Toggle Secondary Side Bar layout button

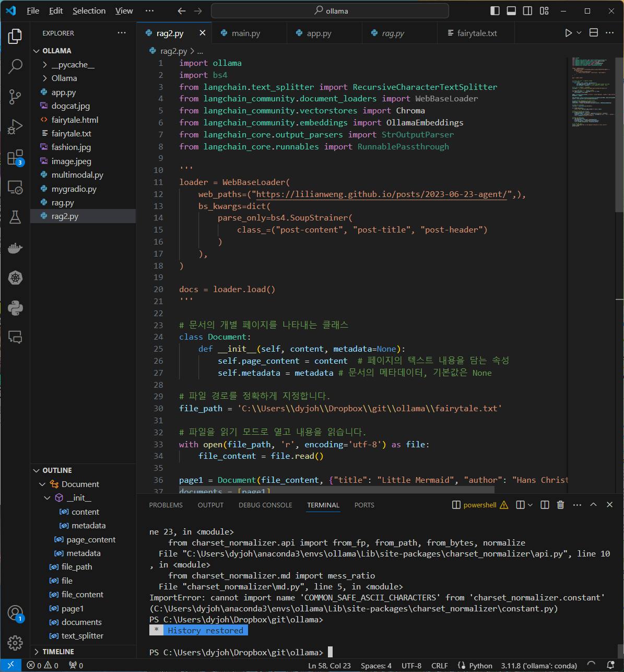tap(528, 11)
